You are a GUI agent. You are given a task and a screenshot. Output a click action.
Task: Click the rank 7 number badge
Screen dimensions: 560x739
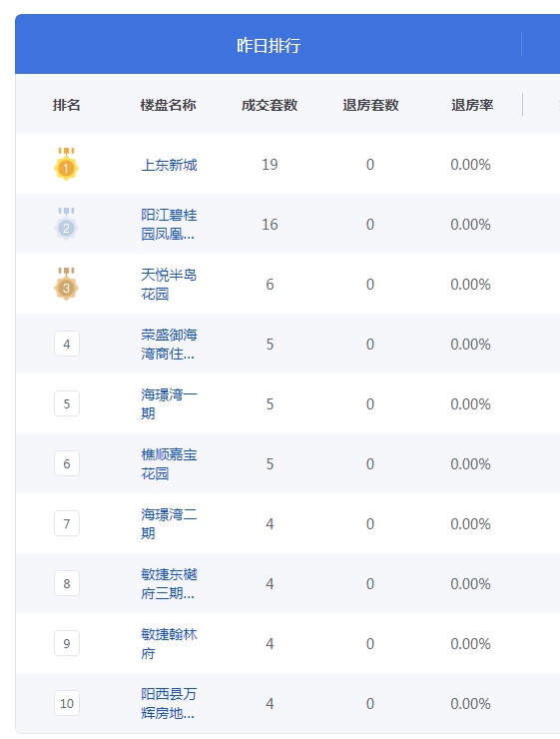pos(67,523)
